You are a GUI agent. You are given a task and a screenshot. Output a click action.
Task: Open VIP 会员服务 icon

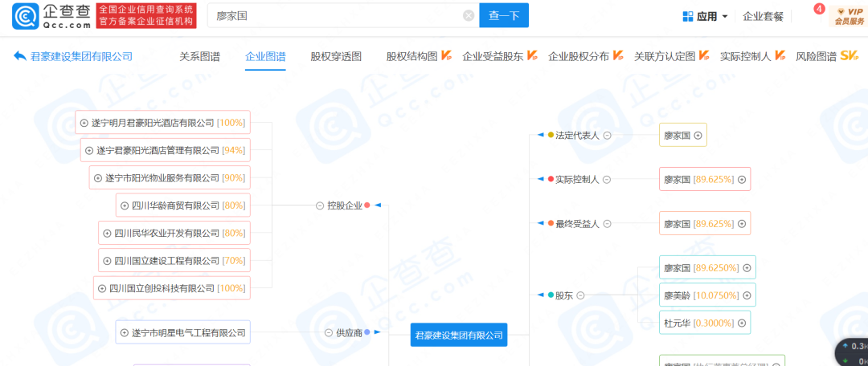[x=850, y=16]
